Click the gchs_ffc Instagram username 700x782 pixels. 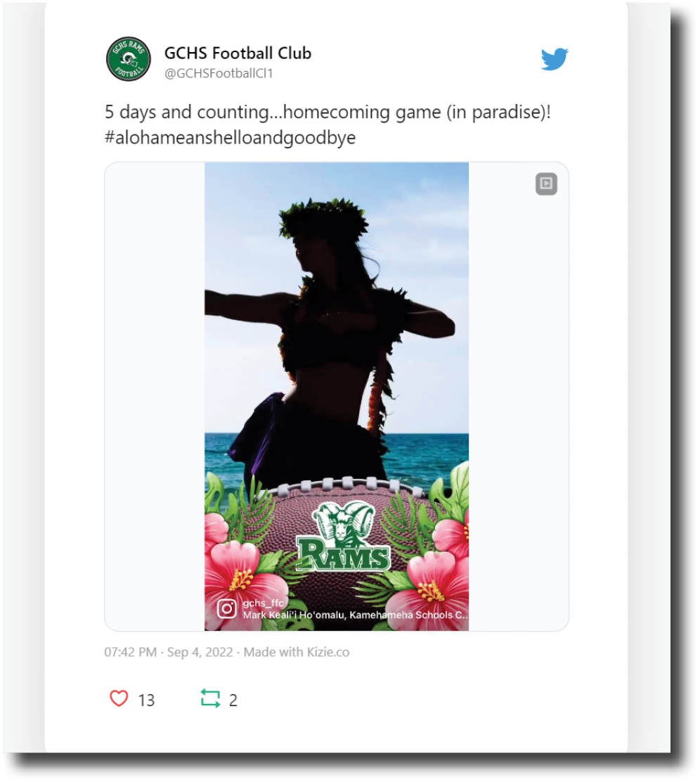click(263, 603)
